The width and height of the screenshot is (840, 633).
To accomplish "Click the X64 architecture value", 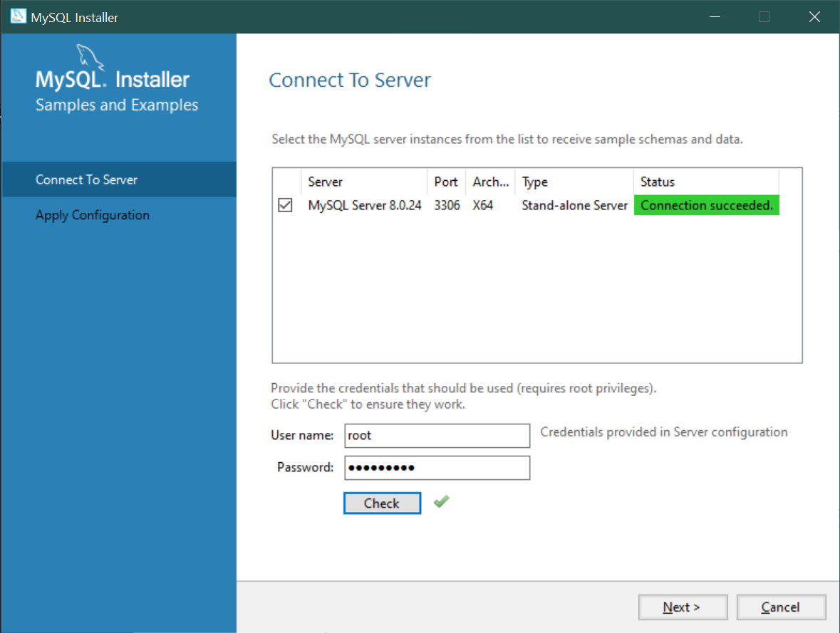I will pyautogui.click(x=482, y=205).
